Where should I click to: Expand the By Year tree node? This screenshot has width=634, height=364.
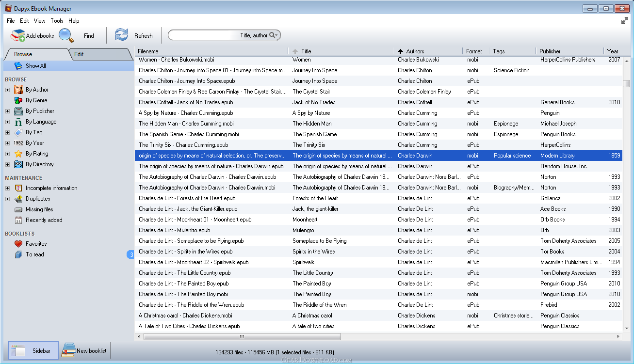pos(7,143)
